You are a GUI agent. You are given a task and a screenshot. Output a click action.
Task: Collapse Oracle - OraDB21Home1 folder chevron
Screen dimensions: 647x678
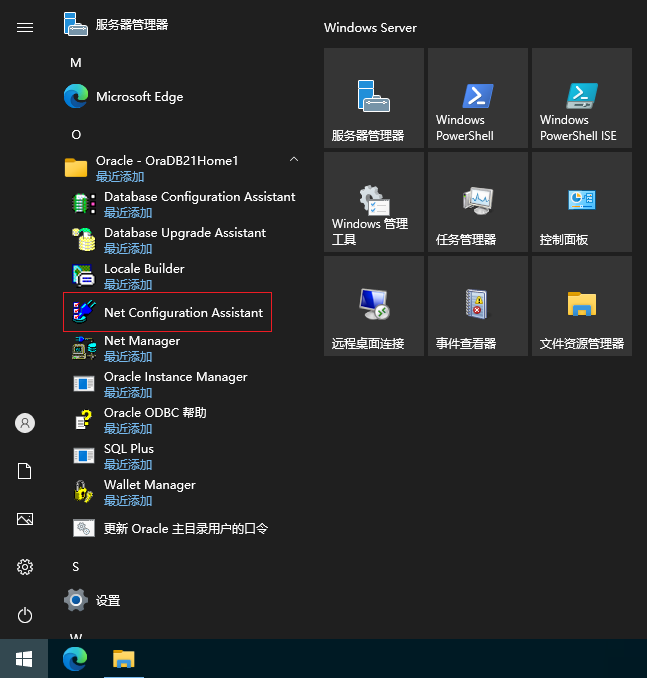coord(294,159)
